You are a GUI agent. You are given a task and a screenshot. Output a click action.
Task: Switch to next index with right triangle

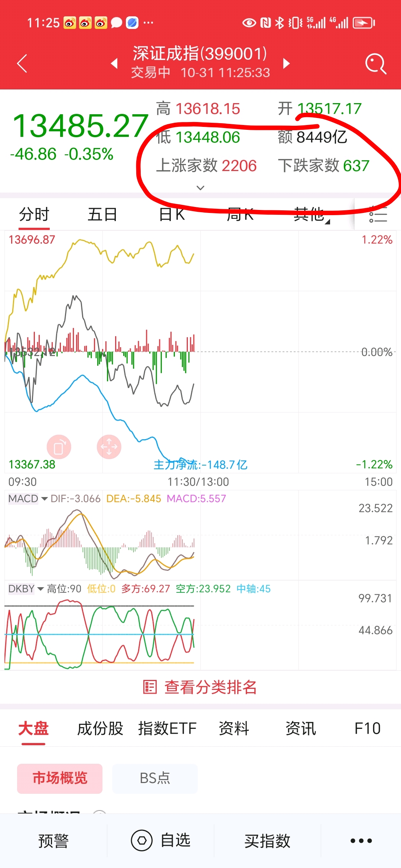point(286,63)
